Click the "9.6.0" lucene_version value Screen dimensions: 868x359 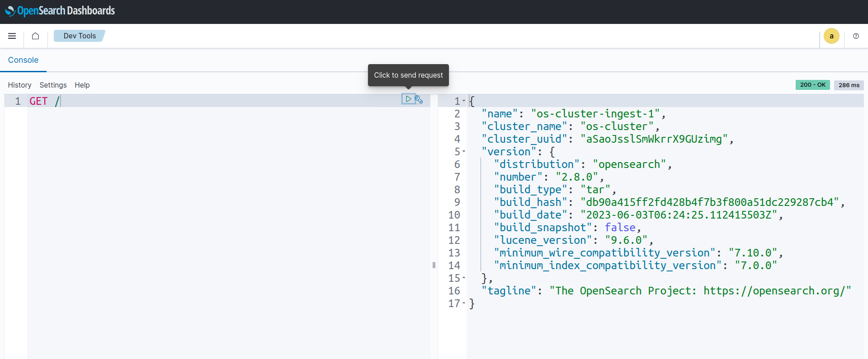(626, 240)
